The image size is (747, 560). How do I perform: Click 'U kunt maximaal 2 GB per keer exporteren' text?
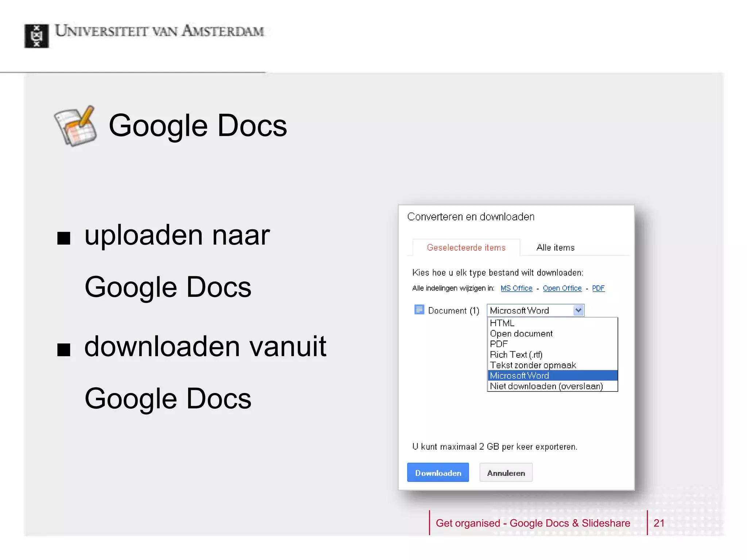(495, 447)
